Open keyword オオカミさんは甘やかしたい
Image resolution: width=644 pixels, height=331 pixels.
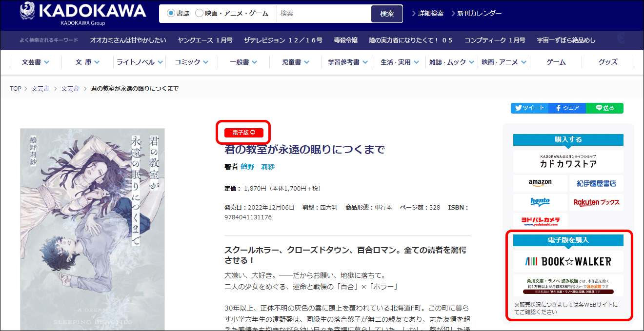128,40
